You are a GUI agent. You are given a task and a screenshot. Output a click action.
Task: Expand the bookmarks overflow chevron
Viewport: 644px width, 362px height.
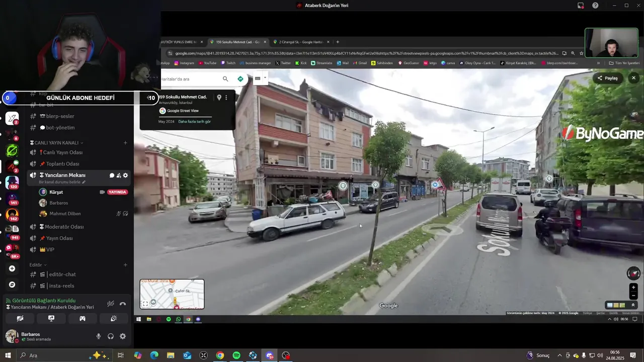click(598, 63)
